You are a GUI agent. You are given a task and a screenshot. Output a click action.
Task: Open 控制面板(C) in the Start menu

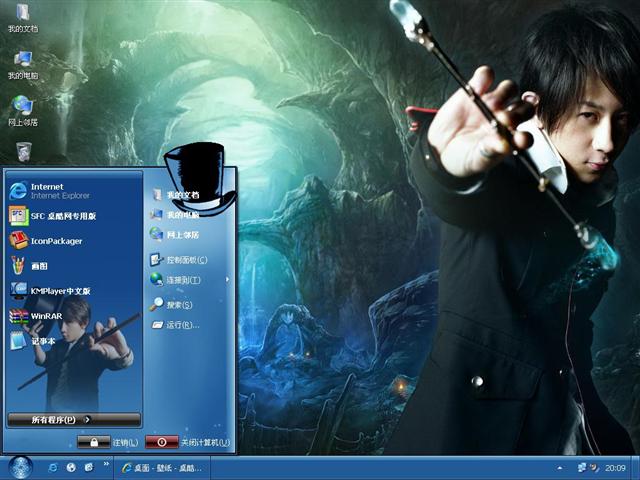(185, 259)
